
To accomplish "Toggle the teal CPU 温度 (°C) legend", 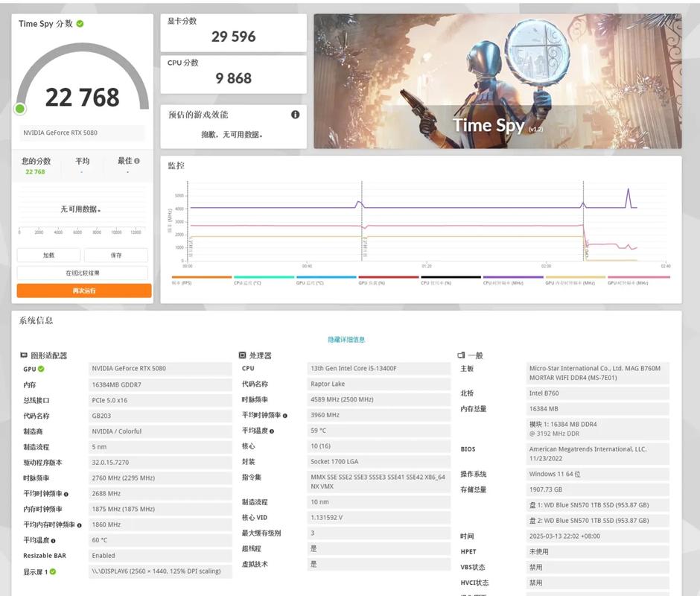I will tap(264, 280).
